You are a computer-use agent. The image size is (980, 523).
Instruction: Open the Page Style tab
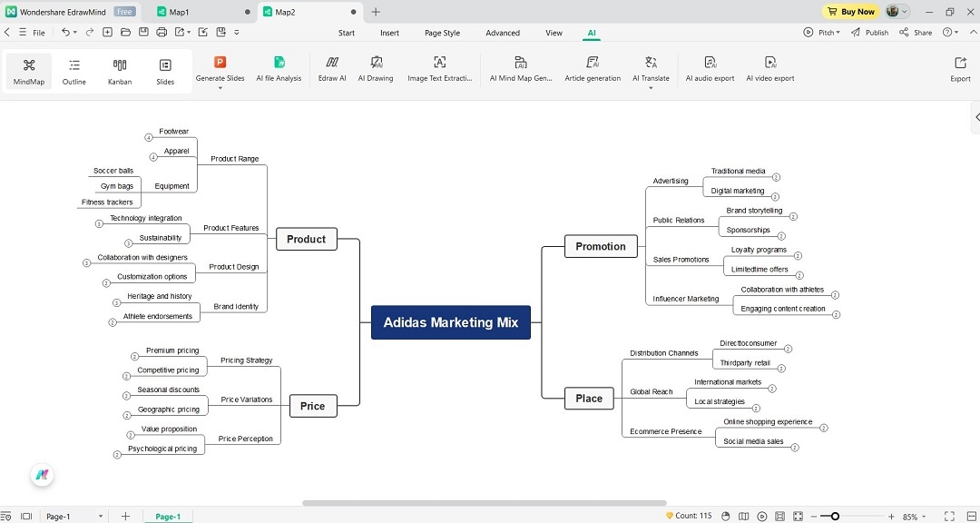443,33
